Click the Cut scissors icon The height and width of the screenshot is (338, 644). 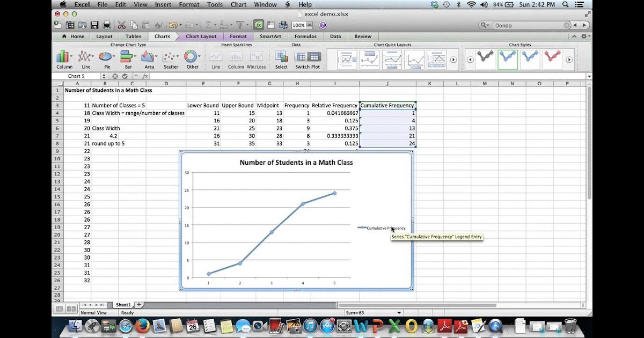click(121, 25)
